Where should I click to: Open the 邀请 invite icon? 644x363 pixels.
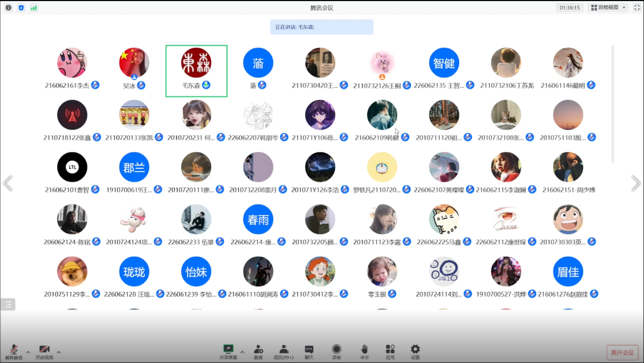tap(258, 352)
